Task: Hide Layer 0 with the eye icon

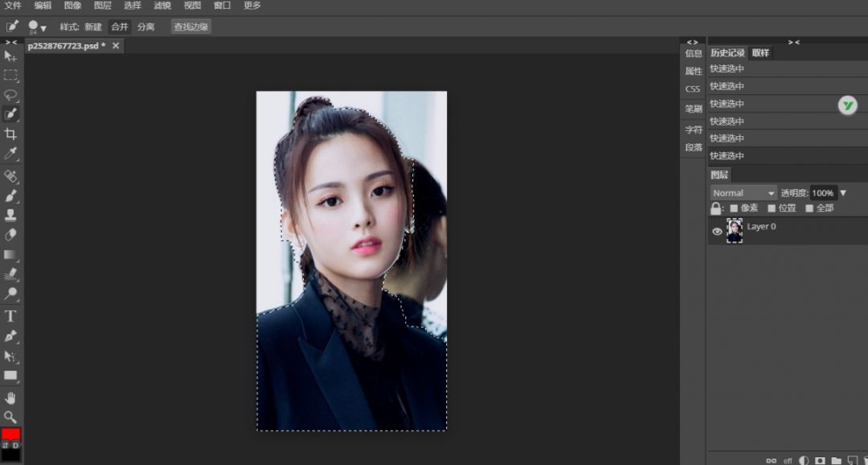Action: coord(717,232)
